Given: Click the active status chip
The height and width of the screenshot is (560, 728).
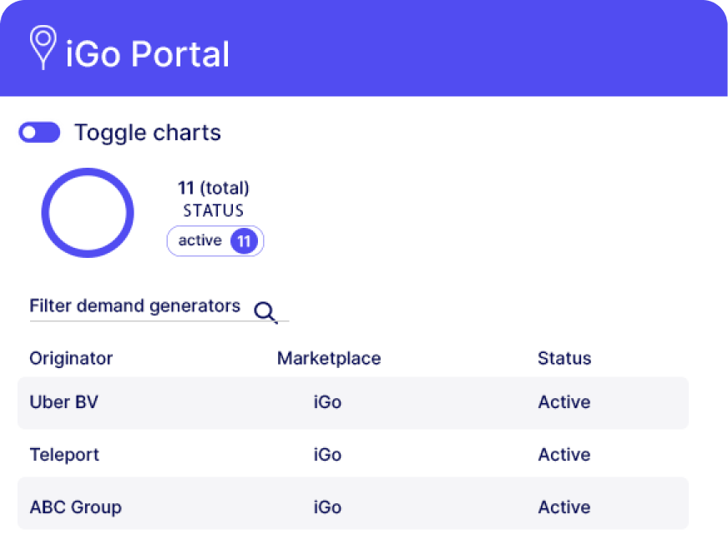Looking at the screenshot, I should tap(200, 241).
